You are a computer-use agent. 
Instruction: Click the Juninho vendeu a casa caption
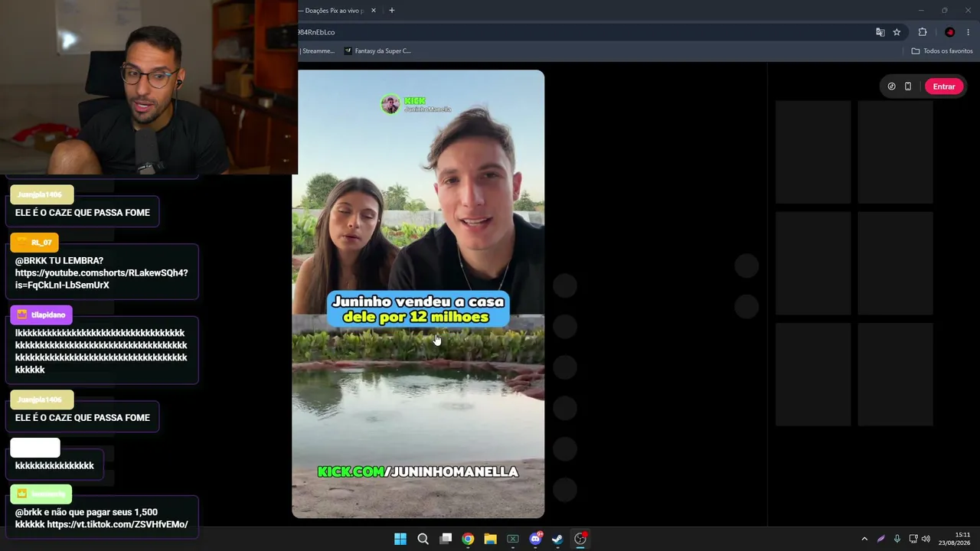coord(418,309)
